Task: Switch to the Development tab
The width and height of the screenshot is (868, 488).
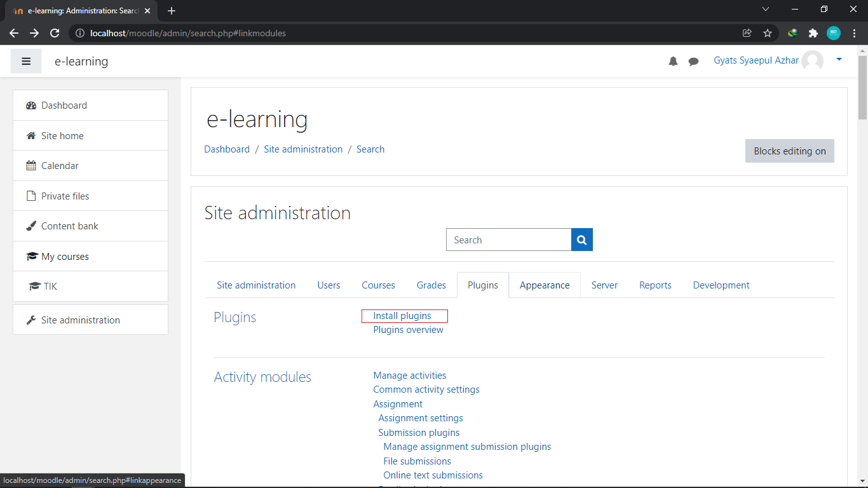Action: [x=721, y=285]
